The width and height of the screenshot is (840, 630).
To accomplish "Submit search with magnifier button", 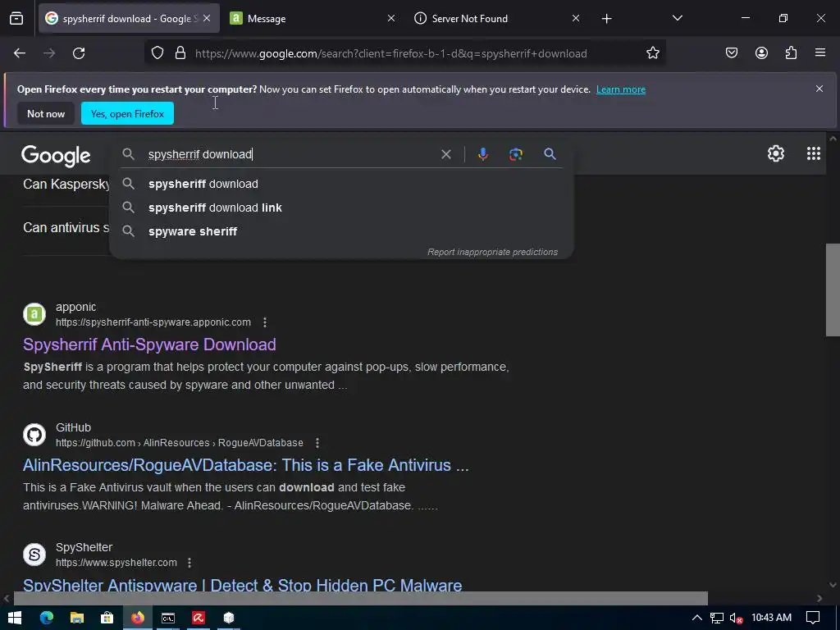I will click(x=550, y=154).
